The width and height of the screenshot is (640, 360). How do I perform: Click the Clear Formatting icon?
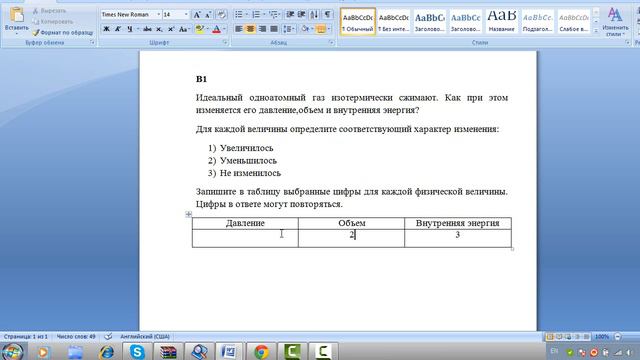pyautogui.click(x=222, y=15)
